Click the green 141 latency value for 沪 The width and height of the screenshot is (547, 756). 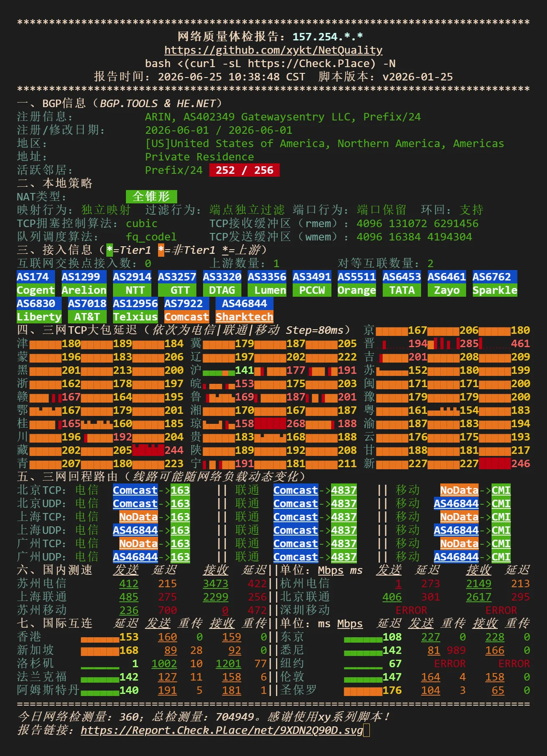point(244,370)
